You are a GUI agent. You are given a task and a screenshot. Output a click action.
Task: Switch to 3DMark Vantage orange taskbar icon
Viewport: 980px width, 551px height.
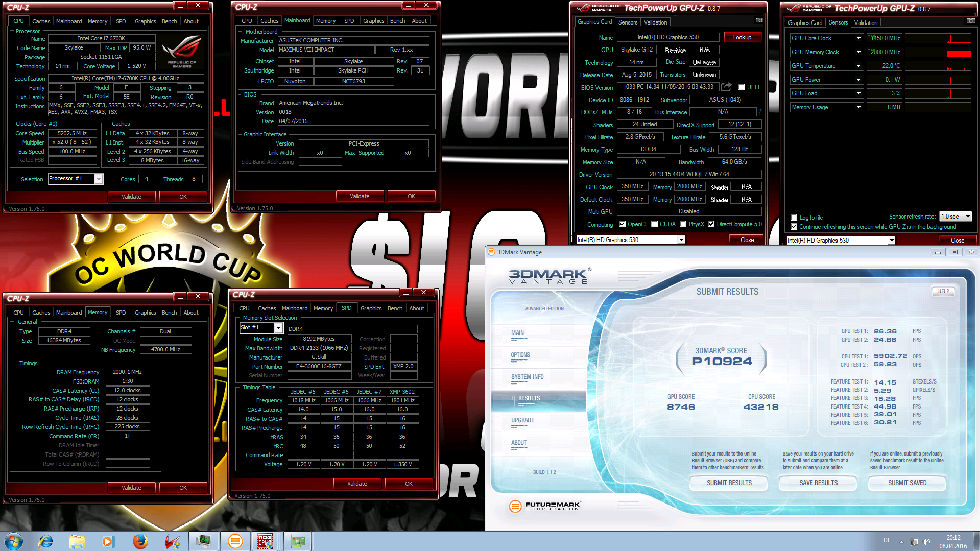click(235, 541)
